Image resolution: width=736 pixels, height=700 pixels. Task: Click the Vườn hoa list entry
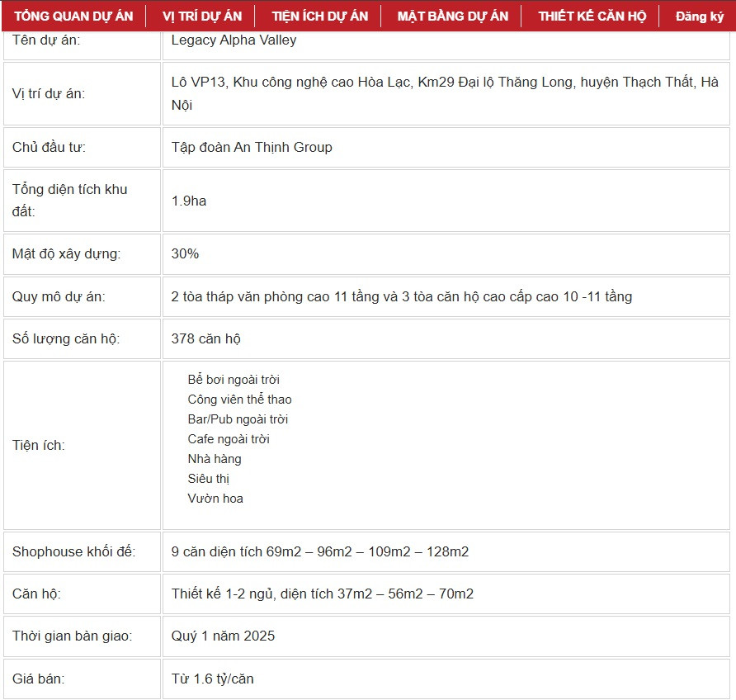point(215,499)
